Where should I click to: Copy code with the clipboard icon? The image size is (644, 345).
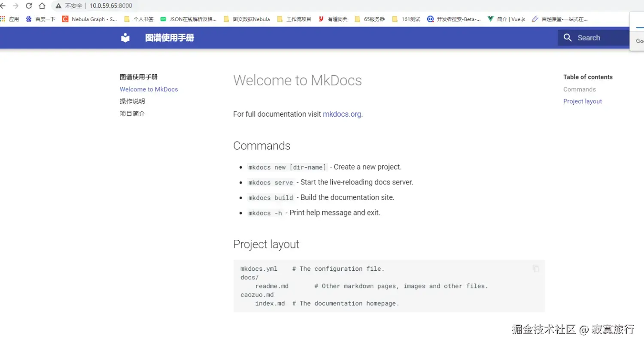tap(536, 269)
